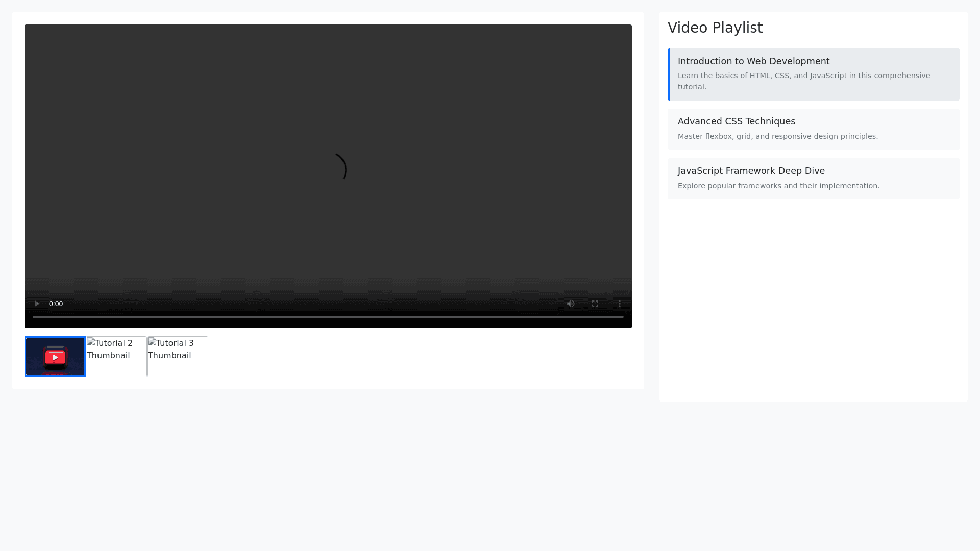Mute the video with speaker icon
The width and height of the screenshot is (980, 551).
click(x=570, y=304)
